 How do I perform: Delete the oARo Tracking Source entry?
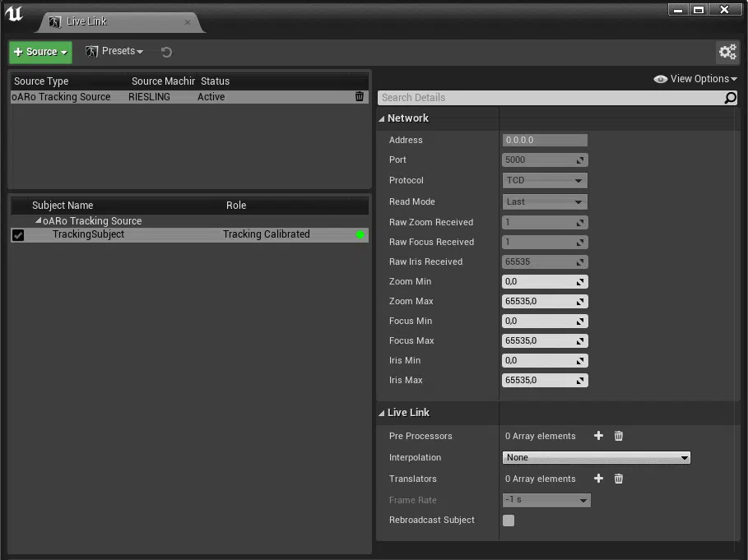(x=359, y=97)
